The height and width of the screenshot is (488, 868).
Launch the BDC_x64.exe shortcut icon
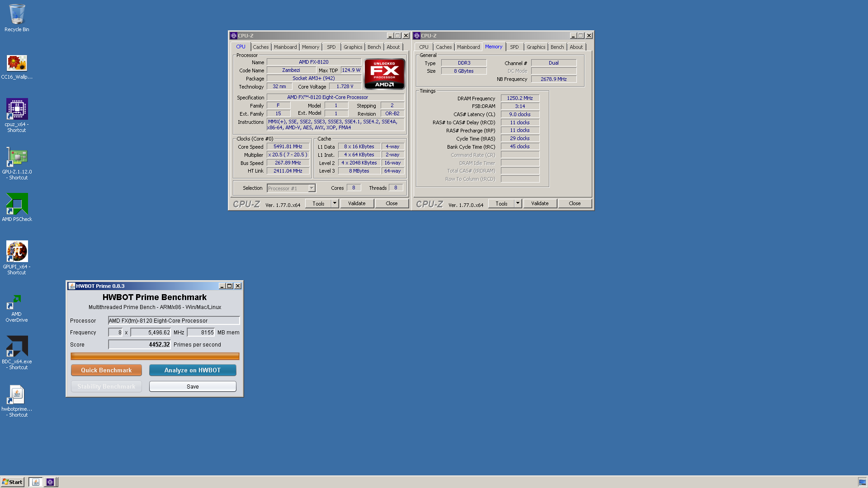click(x=17, y=346)
